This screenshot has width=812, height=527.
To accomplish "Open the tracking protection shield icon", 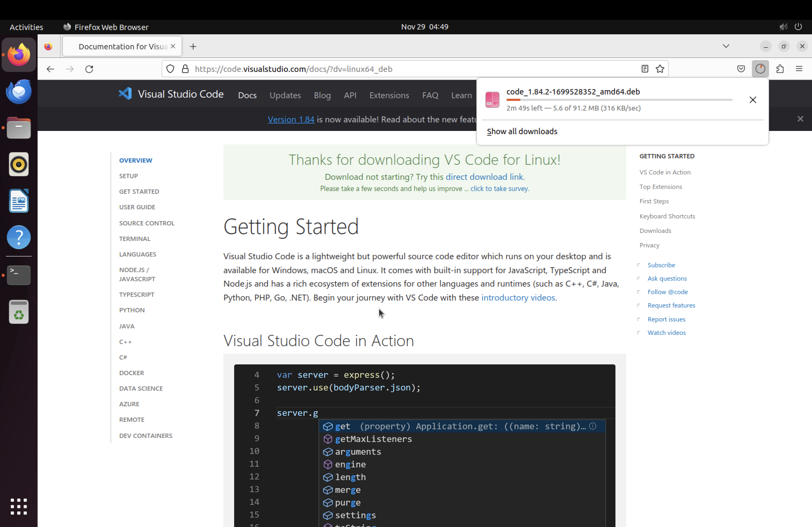I will [170, 69].
